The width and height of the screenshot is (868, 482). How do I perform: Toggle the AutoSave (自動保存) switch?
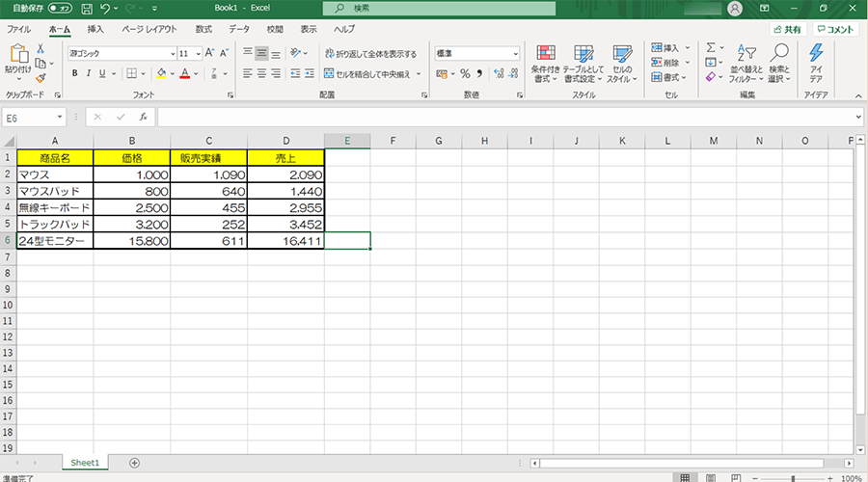[61, 8]
